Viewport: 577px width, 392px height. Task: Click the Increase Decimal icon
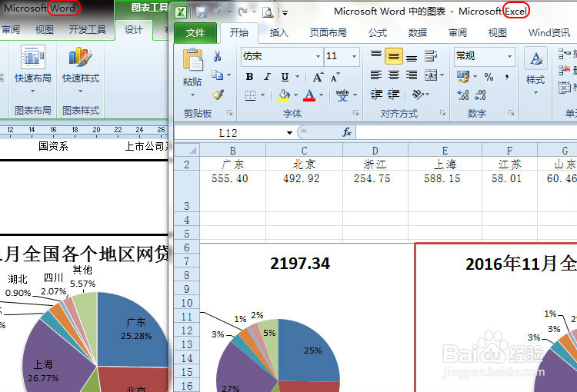click(463, 95)
